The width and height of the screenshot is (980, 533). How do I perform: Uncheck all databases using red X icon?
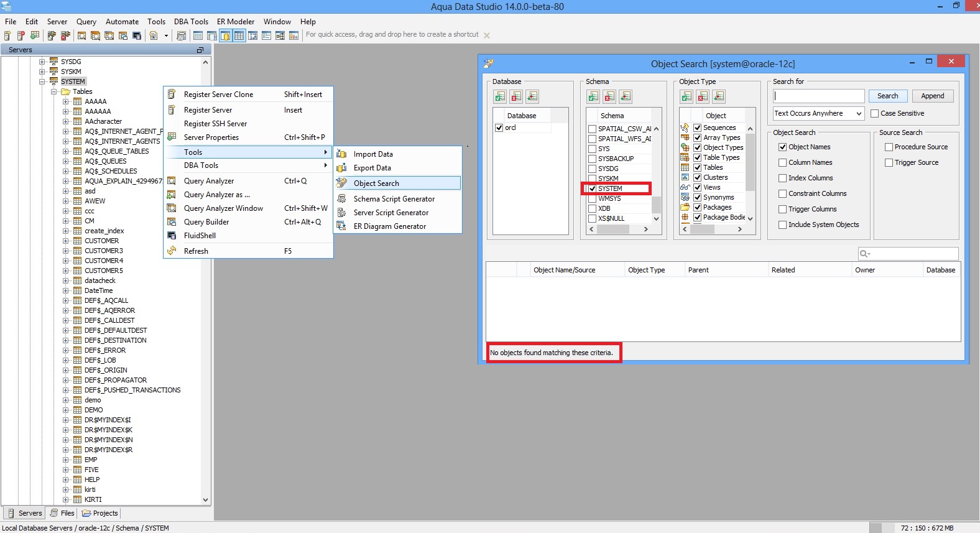(x=516, y=96)
